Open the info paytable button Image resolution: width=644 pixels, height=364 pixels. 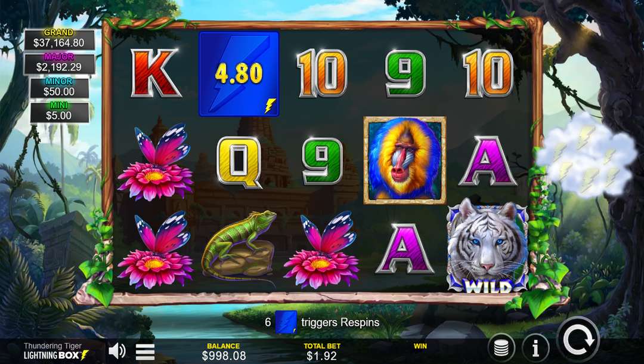pyautogui.click(x=535, y=348)
